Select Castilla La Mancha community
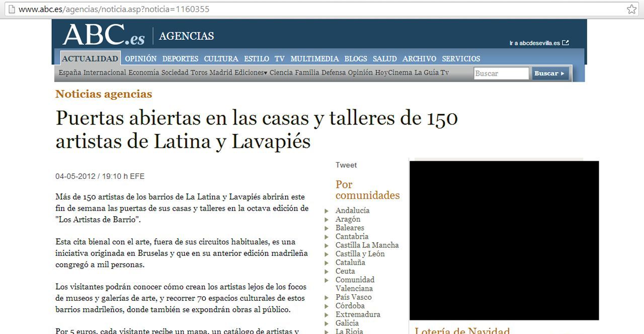644x334 pixels. [x=367, y=245]
